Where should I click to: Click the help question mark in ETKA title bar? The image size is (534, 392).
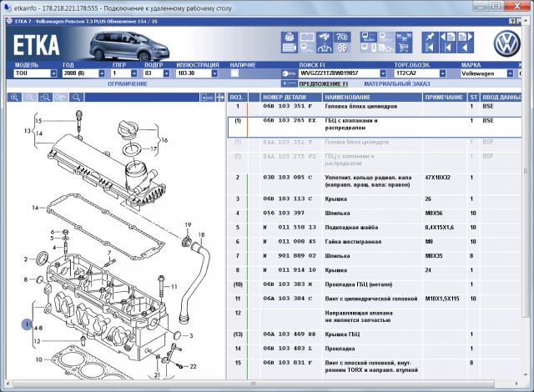512,22
